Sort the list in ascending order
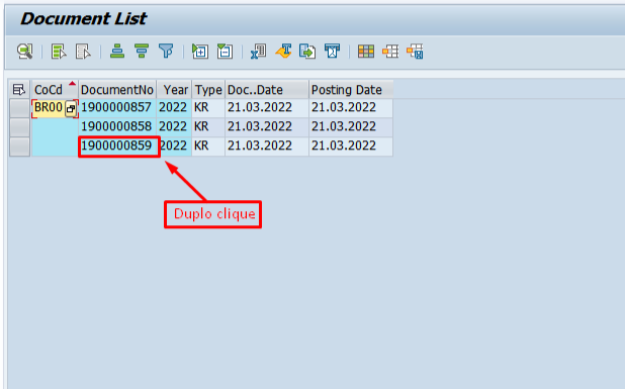 pyautogui.click(x=117, y=52)
